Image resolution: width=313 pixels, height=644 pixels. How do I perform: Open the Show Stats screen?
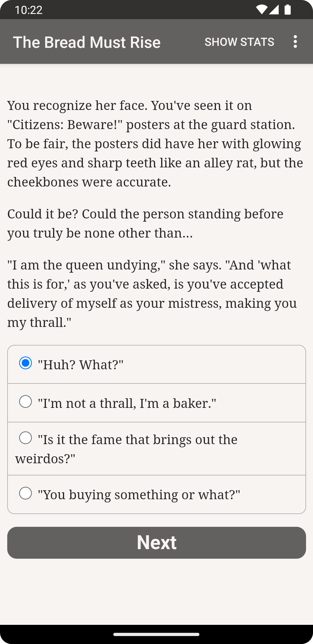(x=239, y=42)
